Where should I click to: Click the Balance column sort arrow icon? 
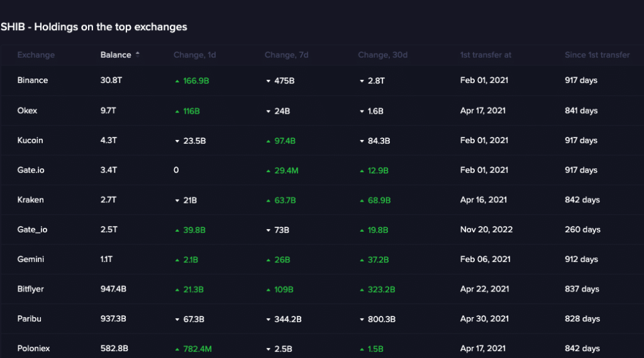[138, 54]
